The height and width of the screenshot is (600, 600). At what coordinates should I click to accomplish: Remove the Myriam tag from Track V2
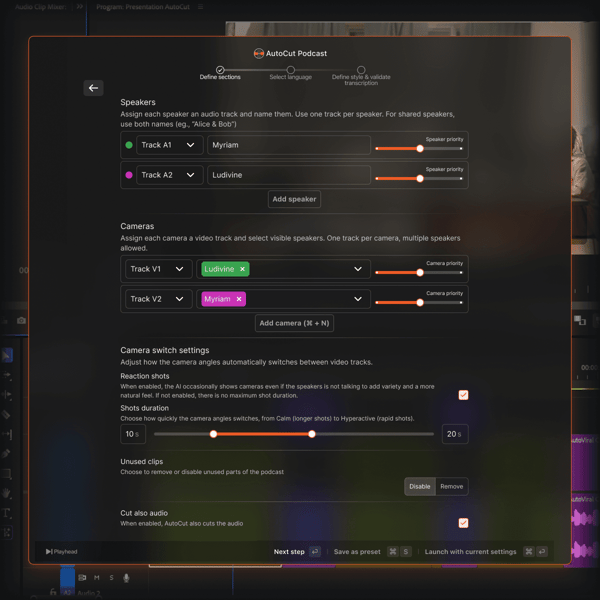239,299
